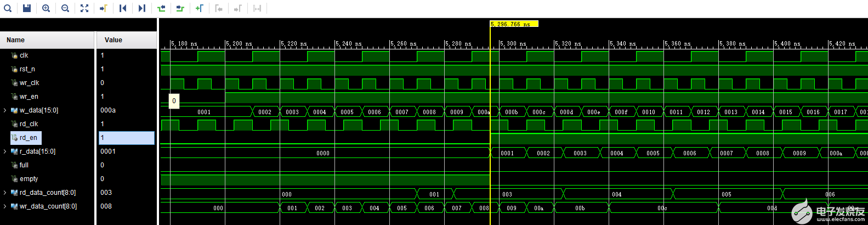
Task: Expand the r_data[15:0] bus
Action: pyautogui.click(x=5, y=151)
